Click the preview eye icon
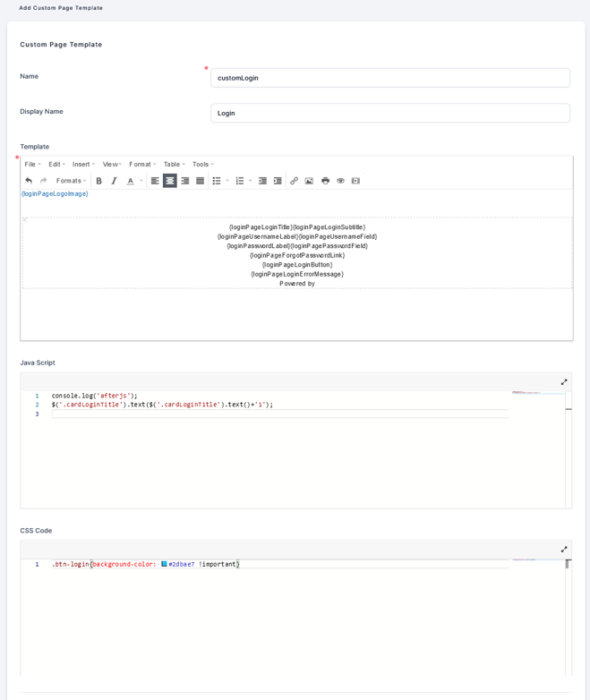 click(340, 181)
